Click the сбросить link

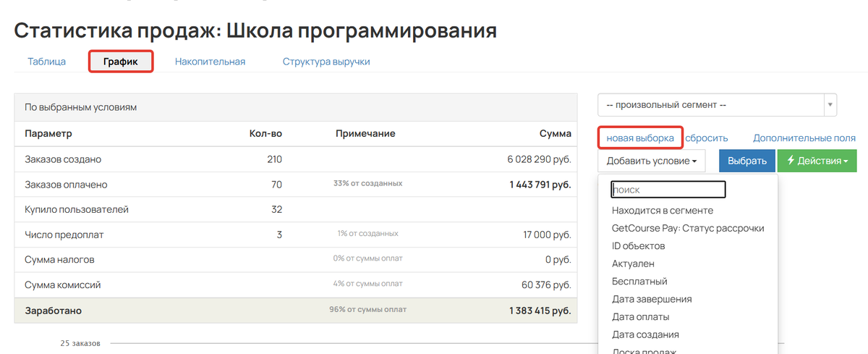pyautogui.click(x=707, y=138)
